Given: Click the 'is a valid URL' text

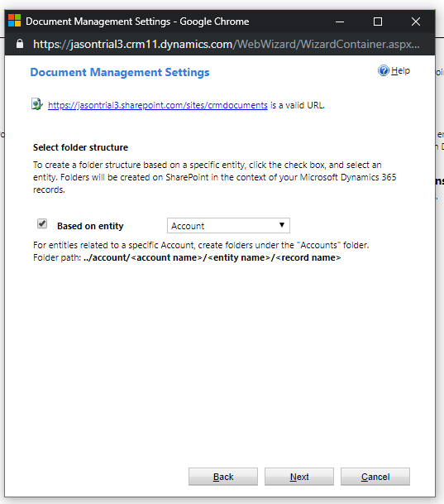Looking at the screenshot, I should [x=298, y=105].
